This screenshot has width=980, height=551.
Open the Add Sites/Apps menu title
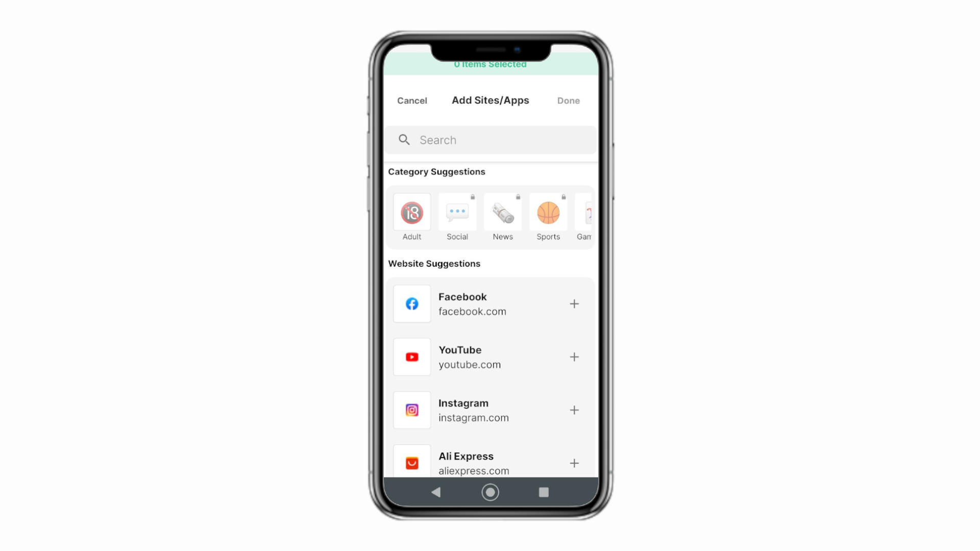point(490,100)
